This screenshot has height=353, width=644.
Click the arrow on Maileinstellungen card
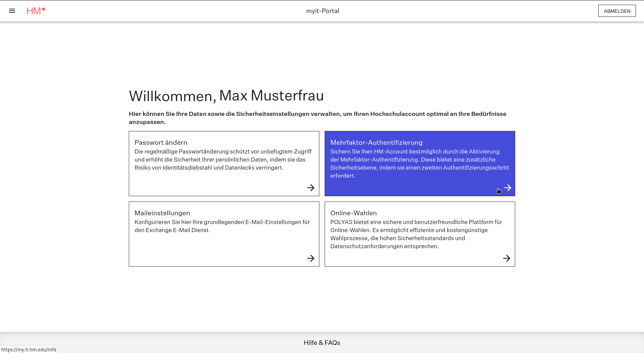point(311,258)
